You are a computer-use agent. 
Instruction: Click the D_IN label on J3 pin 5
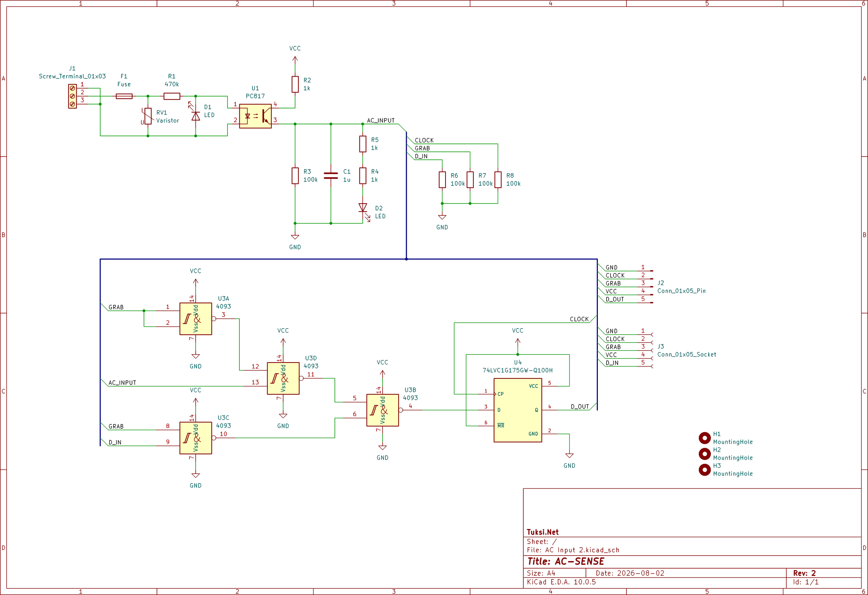tap(612, 363)
